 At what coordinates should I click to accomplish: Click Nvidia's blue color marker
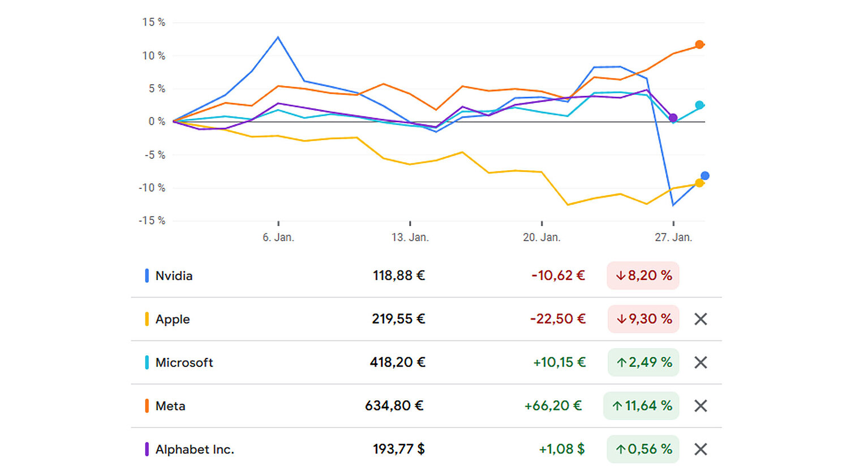click(x=147, y=276)
